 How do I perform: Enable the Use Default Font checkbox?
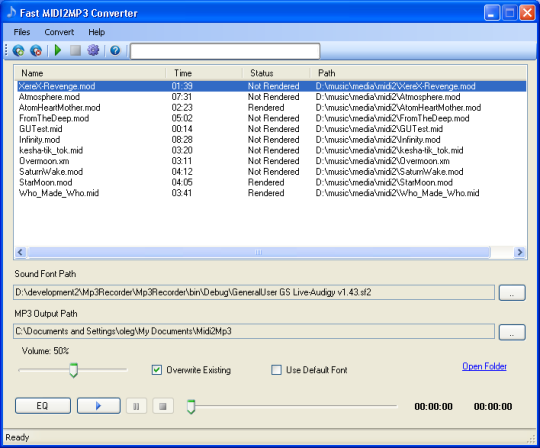coord(276,370)
